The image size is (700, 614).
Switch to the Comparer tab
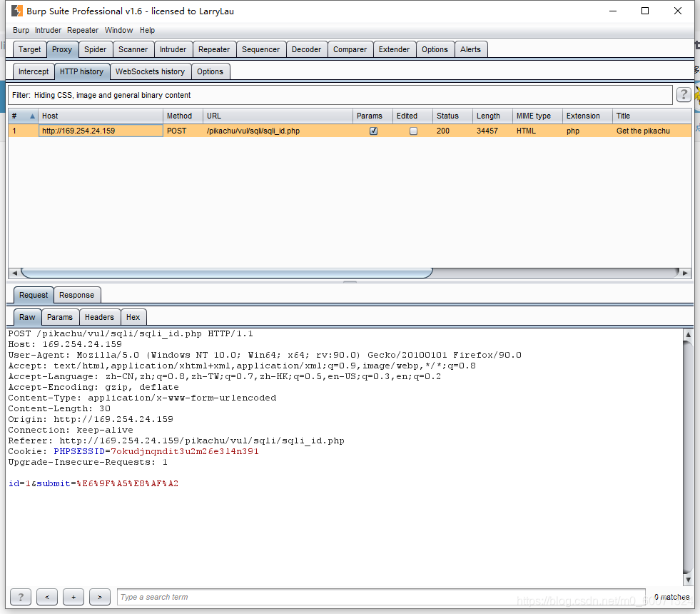350,49
